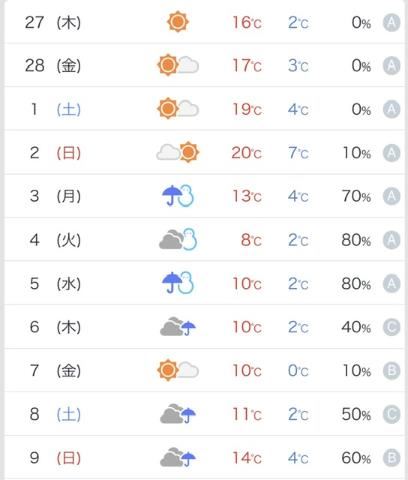The height and width of the screenshot is (480, 408).
Task: Open the forecast row for 1 (土)
Action: click(x=204, y=109)
